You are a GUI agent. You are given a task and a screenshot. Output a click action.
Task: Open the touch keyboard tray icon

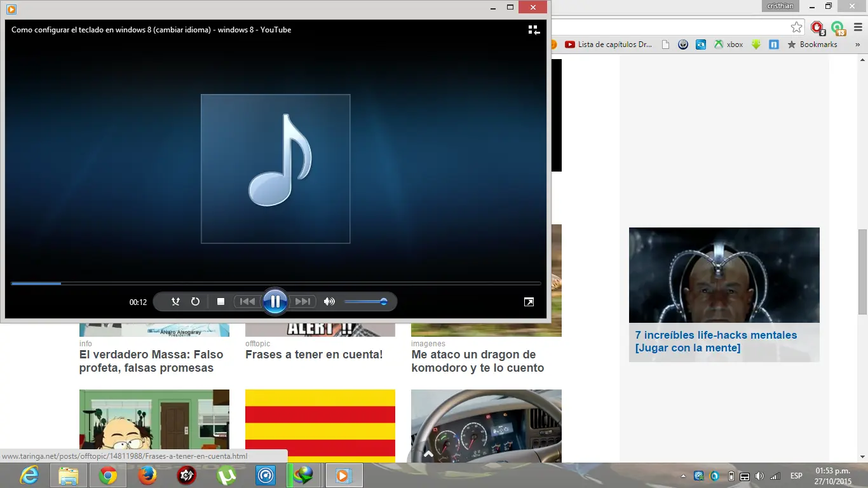(x=745, y=476)
